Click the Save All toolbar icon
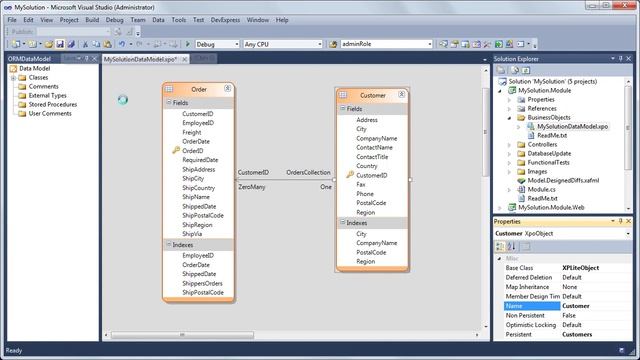This screenshot has height=360, width=640. pyautogui.click(x=71, y=44)
